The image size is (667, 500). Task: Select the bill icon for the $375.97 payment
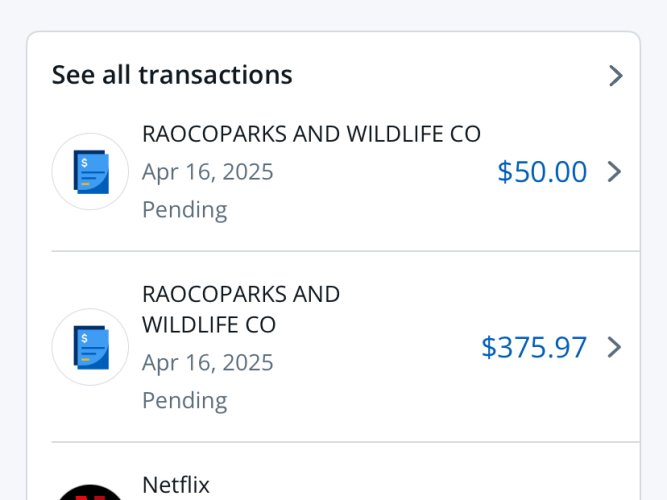[x=90, y=347]
